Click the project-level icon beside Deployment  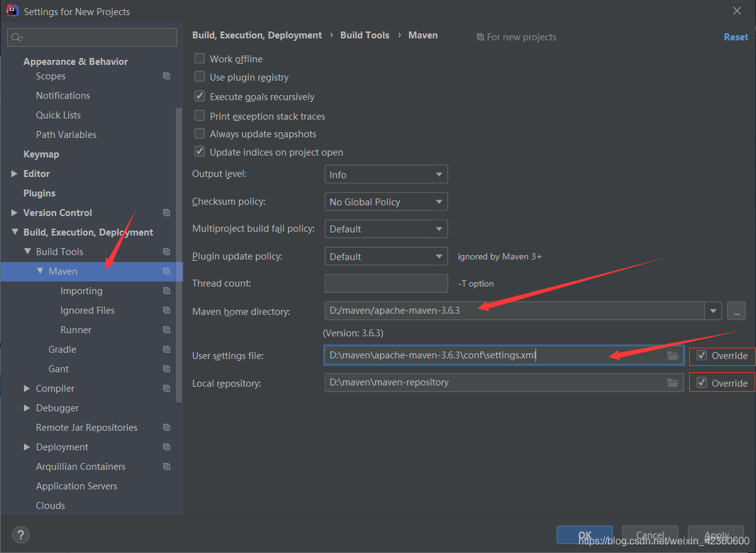pos(166,447)
